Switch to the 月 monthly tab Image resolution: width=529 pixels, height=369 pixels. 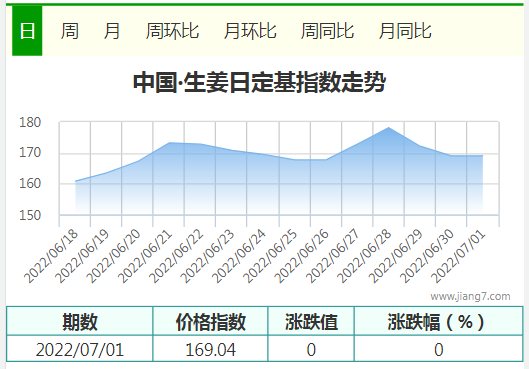(112, 31)
